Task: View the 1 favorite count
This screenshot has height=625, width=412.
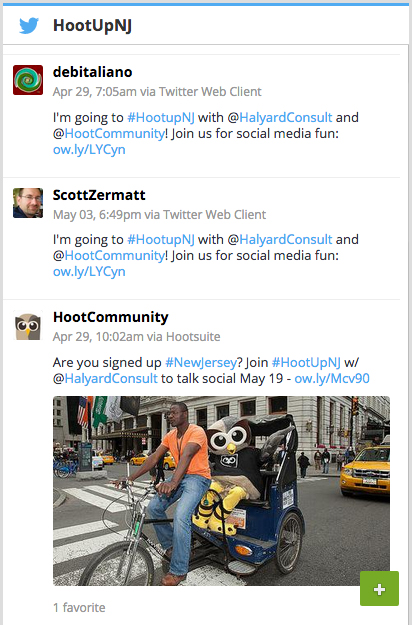Action: coord(79,607)
